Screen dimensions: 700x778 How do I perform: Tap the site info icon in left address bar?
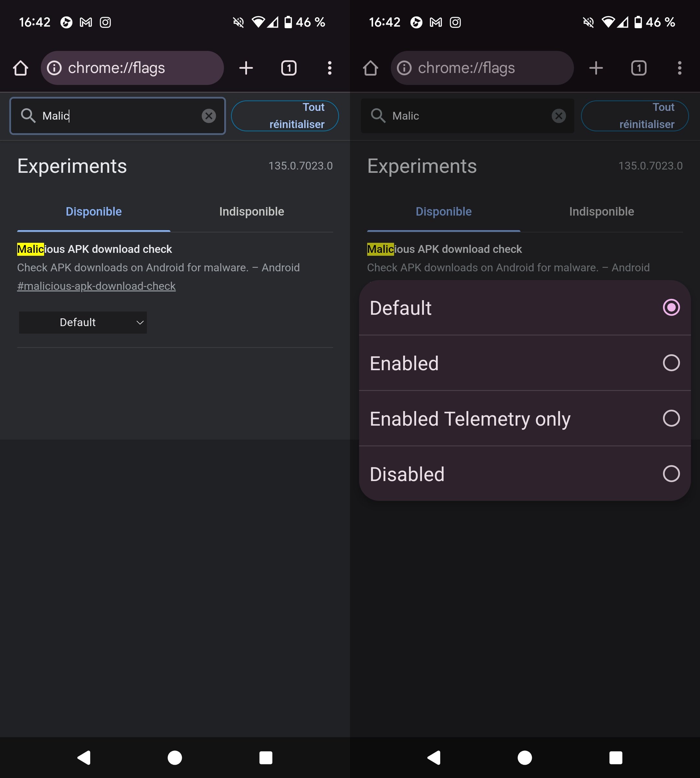point(54,68)
